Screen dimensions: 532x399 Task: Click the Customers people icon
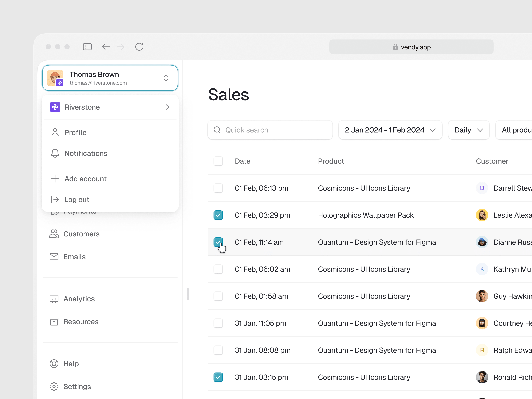point(54,234)
